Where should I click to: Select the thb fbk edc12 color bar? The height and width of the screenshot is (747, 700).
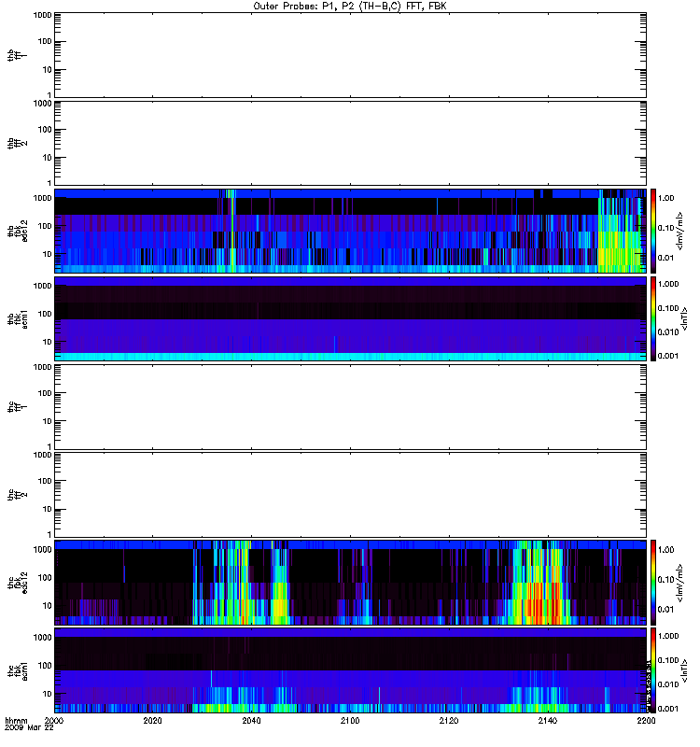653,231
